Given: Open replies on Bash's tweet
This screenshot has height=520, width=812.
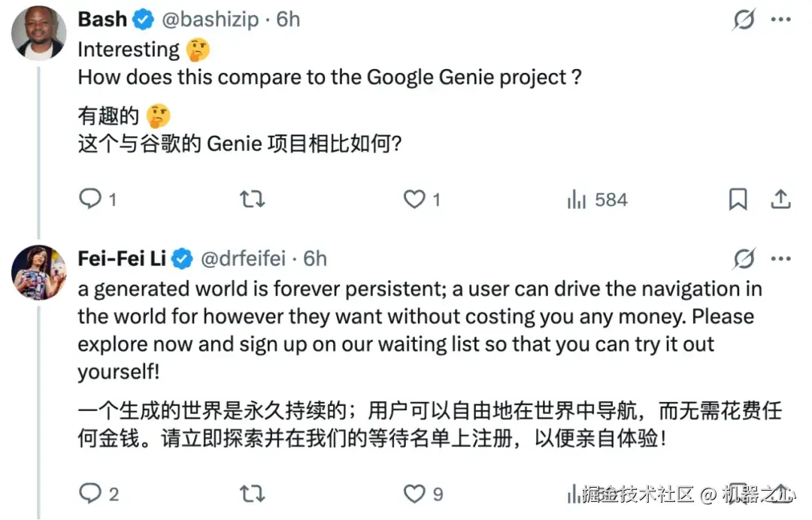Looking at the screenshot, I should pyautogui.click(x=97, y=199).
